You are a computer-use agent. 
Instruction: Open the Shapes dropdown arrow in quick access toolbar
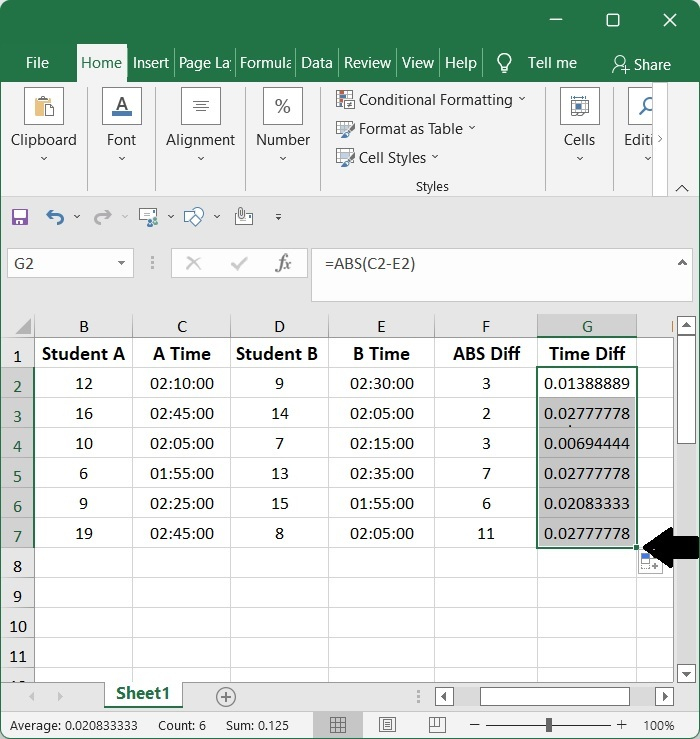pos(217,217)
